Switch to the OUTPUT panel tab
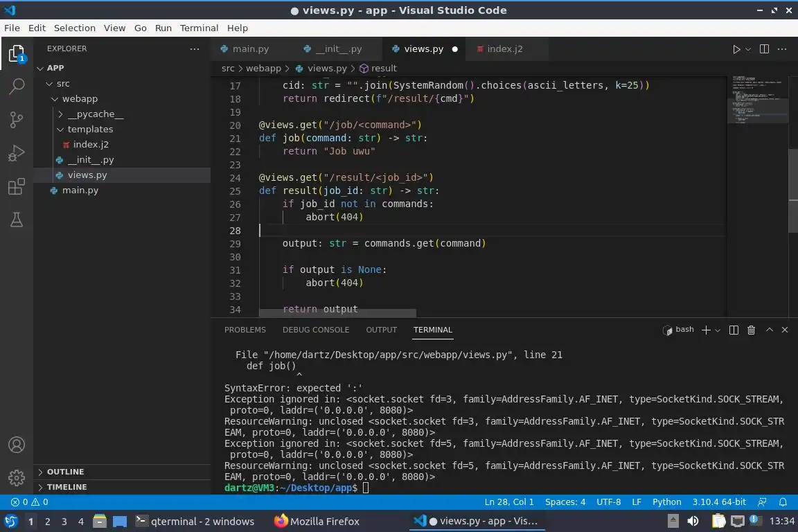The image size is (798, 532). coord(381,330)
